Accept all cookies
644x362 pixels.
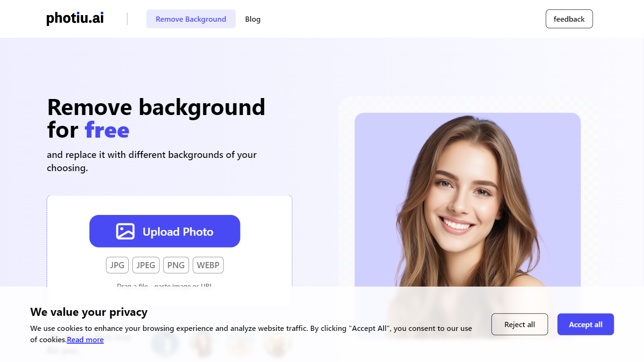coord(586,324)
